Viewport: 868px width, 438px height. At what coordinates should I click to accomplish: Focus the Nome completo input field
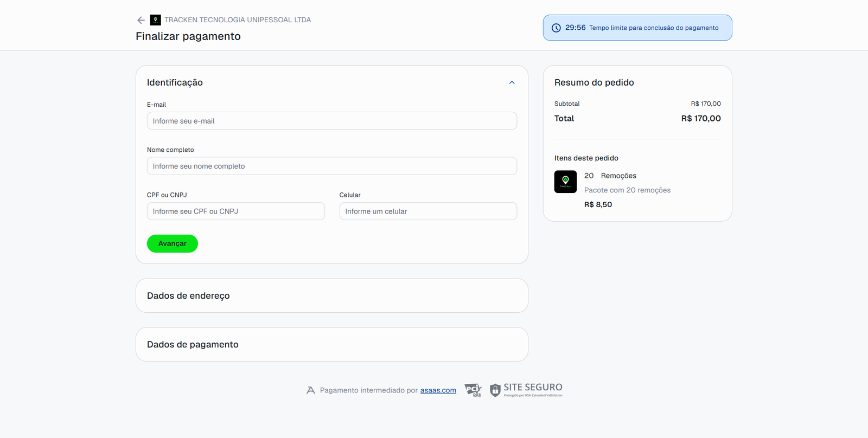(x=332, y=166)
